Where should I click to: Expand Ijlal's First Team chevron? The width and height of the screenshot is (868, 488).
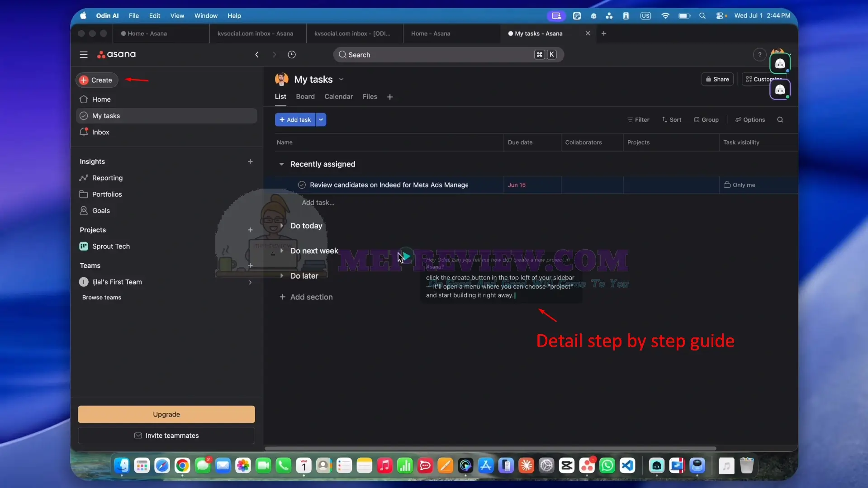tap(250, 282)
